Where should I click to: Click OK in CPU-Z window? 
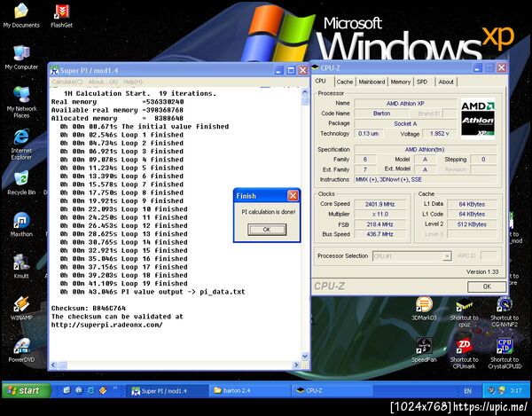point(487,286)
